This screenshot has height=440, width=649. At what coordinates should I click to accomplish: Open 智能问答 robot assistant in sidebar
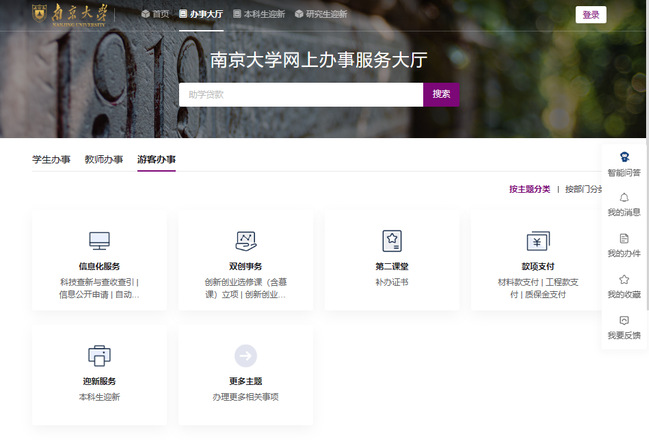[624, 157]
